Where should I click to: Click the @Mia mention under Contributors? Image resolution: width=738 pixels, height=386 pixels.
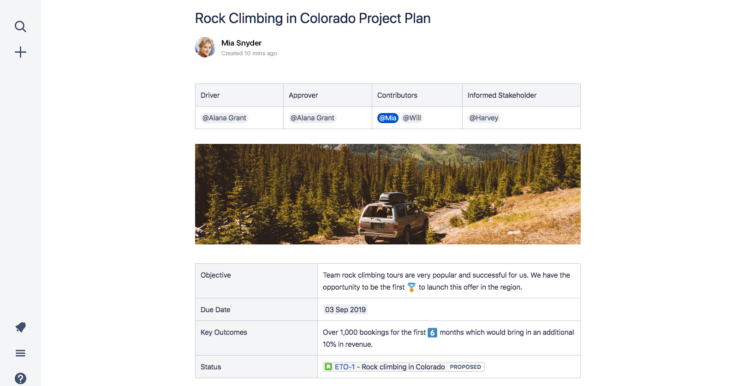(x=388, y=118)
